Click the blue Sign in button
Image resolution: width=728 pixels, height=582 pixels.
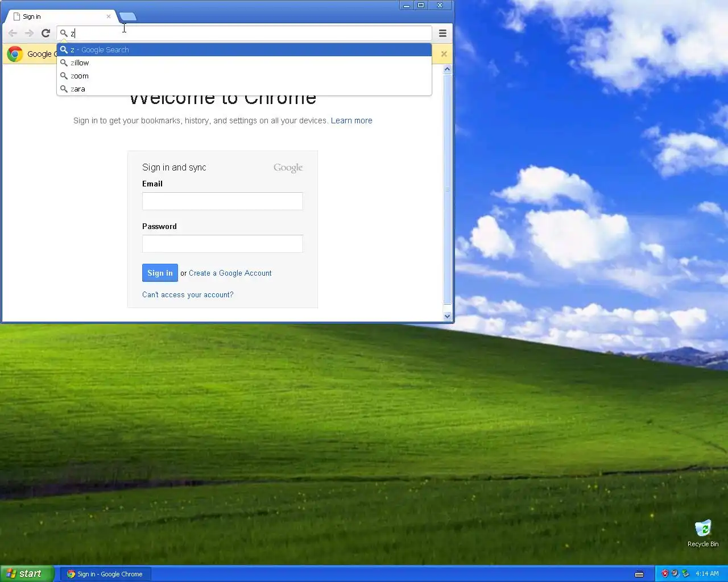160,273
